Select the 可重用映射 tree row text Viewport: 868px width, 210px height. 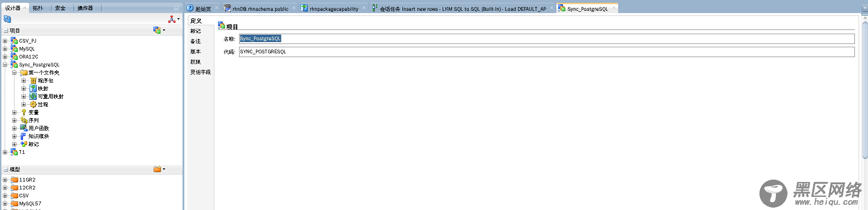[x=51, y=96]
